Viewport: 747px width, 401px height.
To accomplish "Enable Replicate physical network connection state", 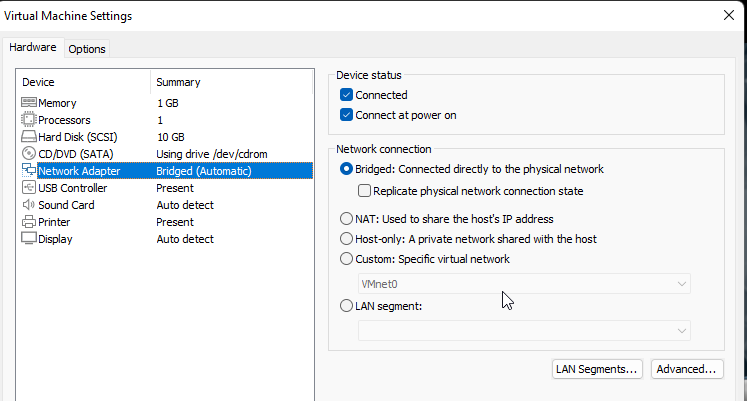I will pyautogui.click(x=365, y=191).
